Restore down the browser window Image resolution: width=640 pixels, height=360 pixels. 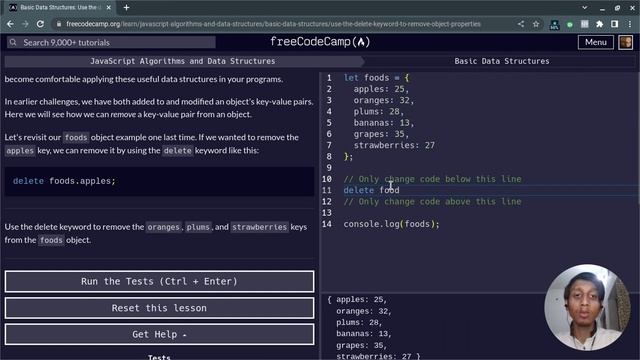617,8
